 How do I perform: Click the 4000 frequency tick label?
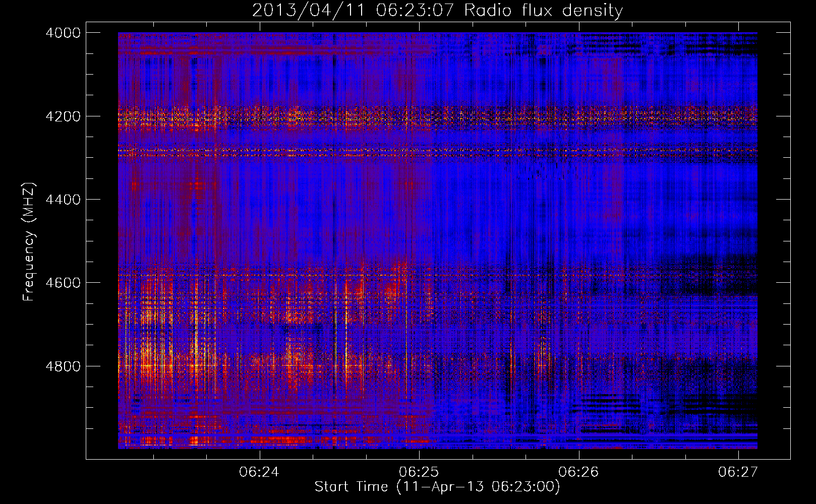pos(63,33)
